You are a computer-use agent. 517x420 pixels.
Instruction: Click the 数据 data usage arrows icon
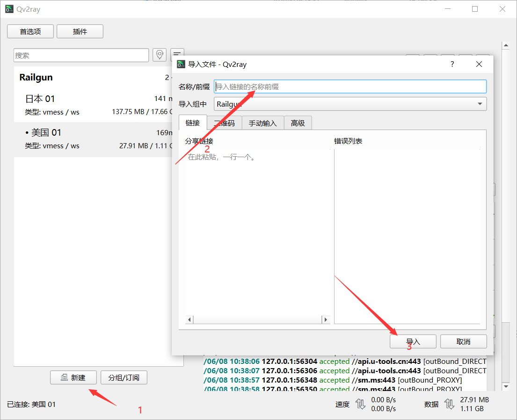[x=449, y=404]
